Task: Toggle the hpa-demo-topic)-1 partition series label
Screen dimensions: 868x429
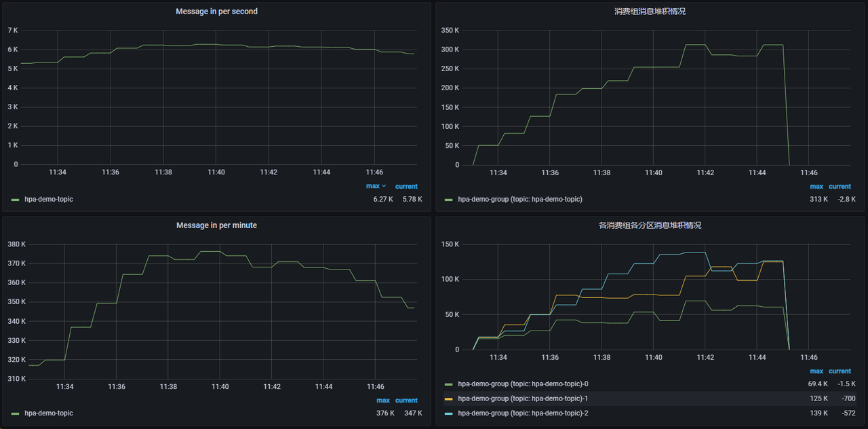Action: pyautogui.click(x=523, y=398)
